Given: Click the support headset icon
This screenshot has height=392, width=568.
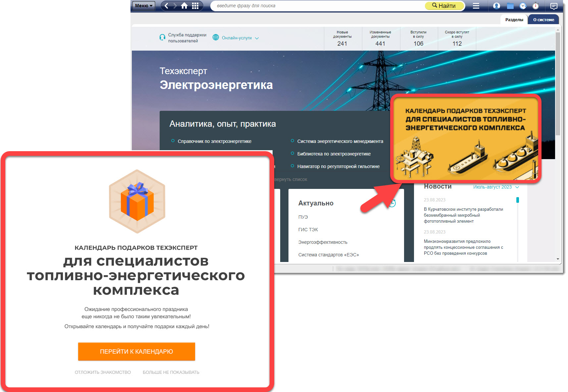Looking at the screenshot, I should click(162, 37).
